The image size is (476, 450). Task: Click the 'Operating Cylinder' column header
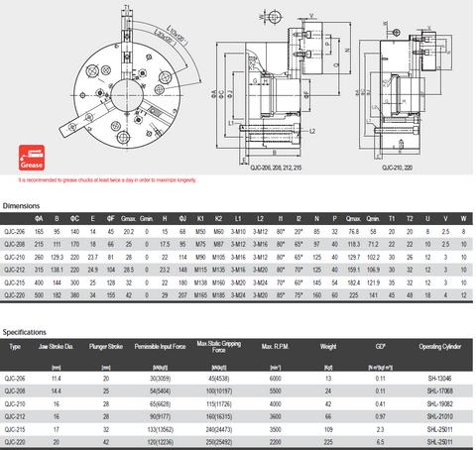point(440,347)
